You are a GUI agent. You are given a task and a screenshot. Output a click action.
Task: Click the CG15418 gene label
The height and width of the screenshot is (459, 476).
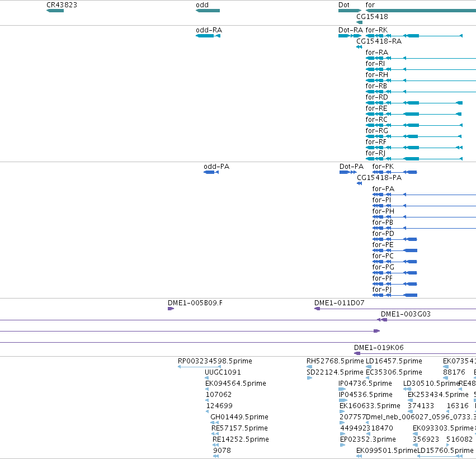pyautogui.click(x=372, y=16)
